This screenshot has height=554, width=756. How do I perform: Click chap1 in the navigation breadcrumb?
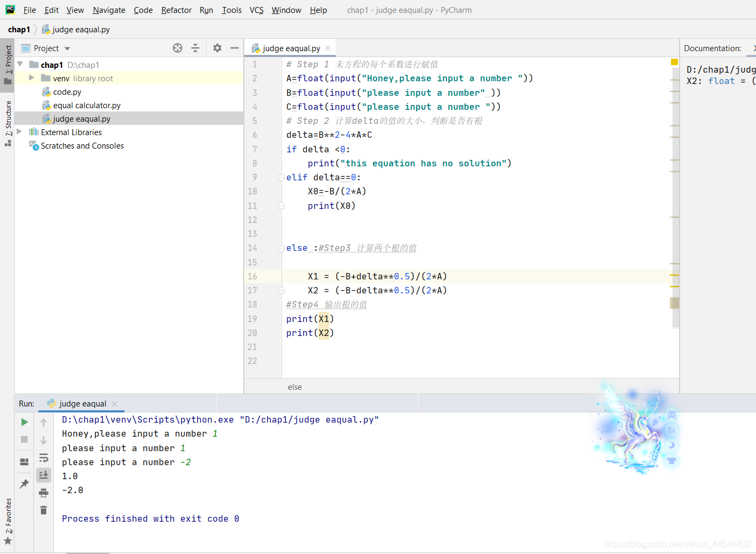[x=19, y=30]
